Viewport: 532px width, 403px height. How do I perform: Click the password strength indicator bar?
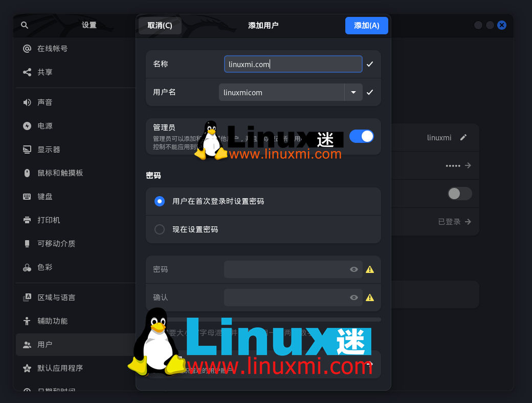263,319
